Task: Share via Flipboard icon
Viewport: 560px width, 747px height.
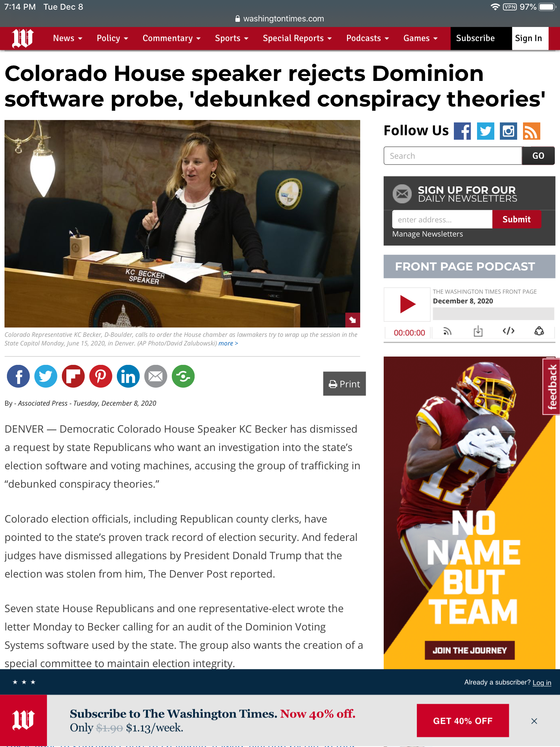Action: 73,376
